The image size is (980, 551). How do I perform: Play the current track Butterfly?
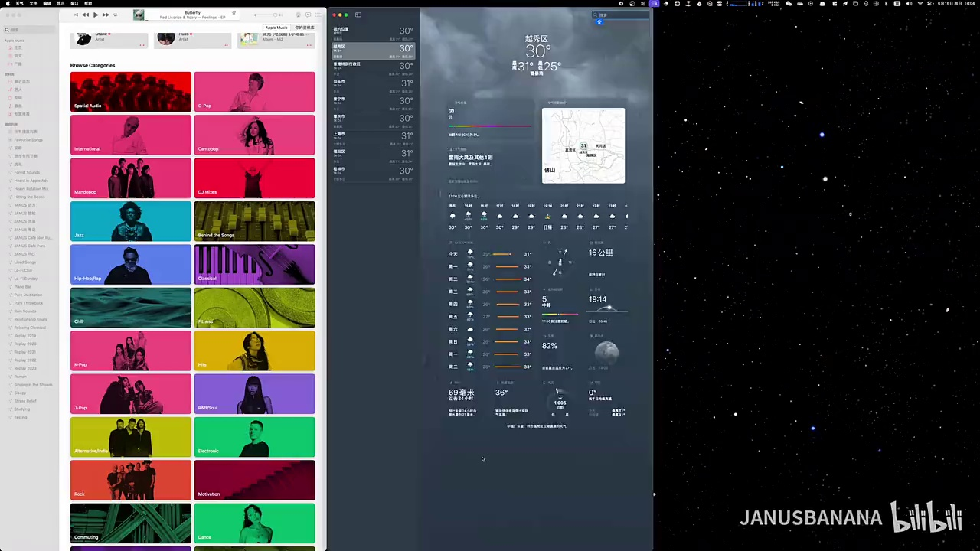pyautogui.click(x=96, y=15)
